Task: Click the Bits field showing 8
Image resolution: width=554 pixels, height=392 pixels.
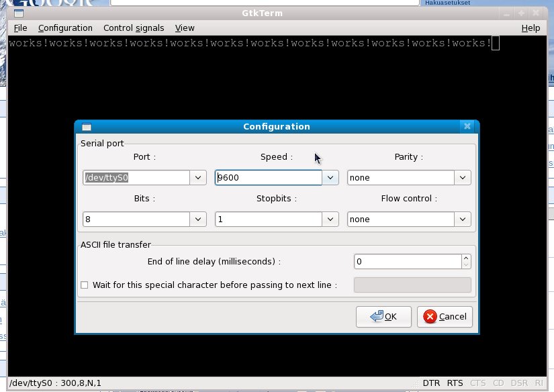Action: (136, 219)
